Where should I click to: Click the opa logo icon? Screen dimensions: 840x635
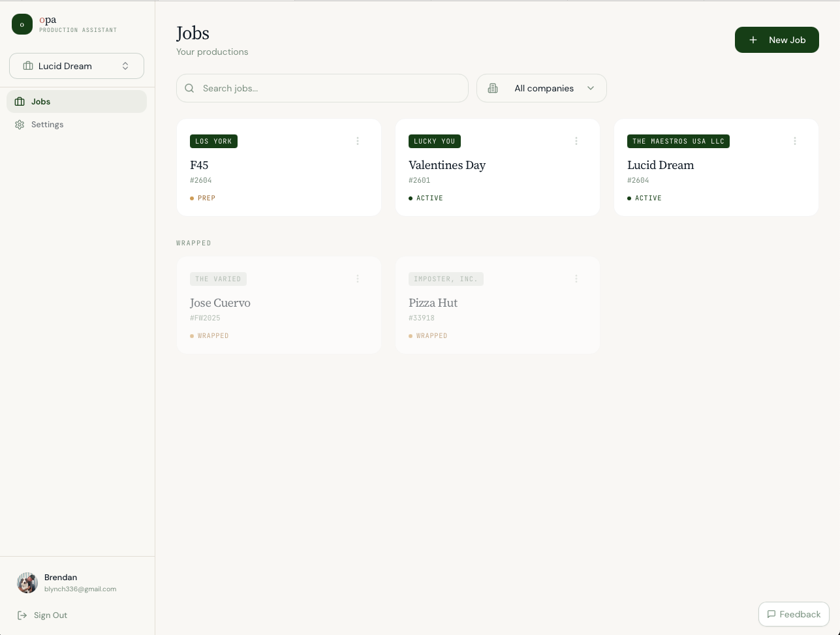[x=22, y=24]
